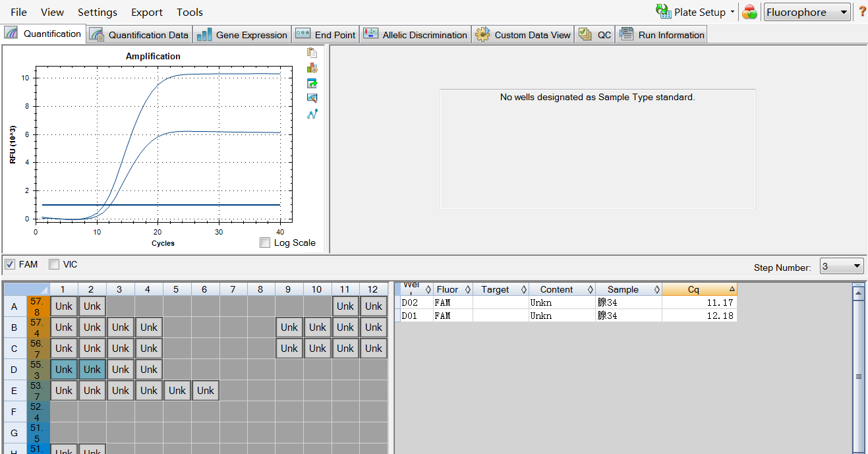Viewport: 868px width, 454px height.
Task: Open the Settings menu
Action: (98, 12)
